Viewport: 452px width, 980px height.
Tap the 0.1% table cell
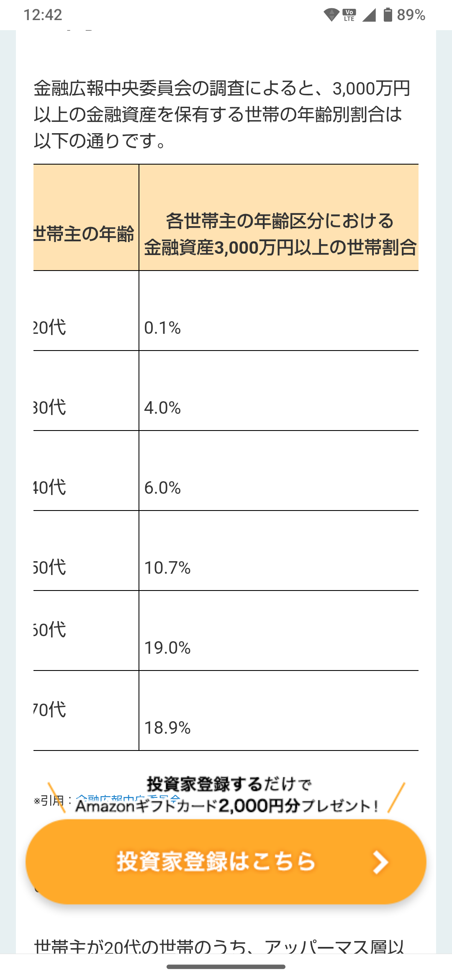[162, 328]
